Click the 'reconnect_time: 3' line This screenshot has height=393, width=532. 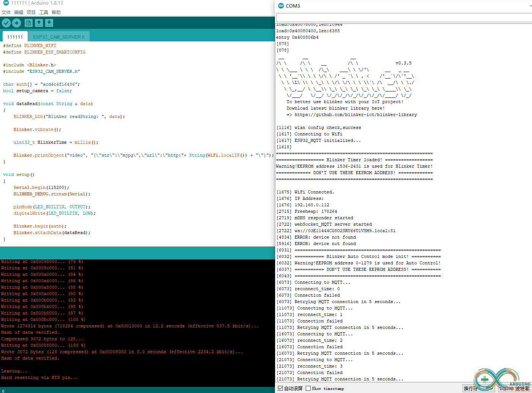[309, 366]
